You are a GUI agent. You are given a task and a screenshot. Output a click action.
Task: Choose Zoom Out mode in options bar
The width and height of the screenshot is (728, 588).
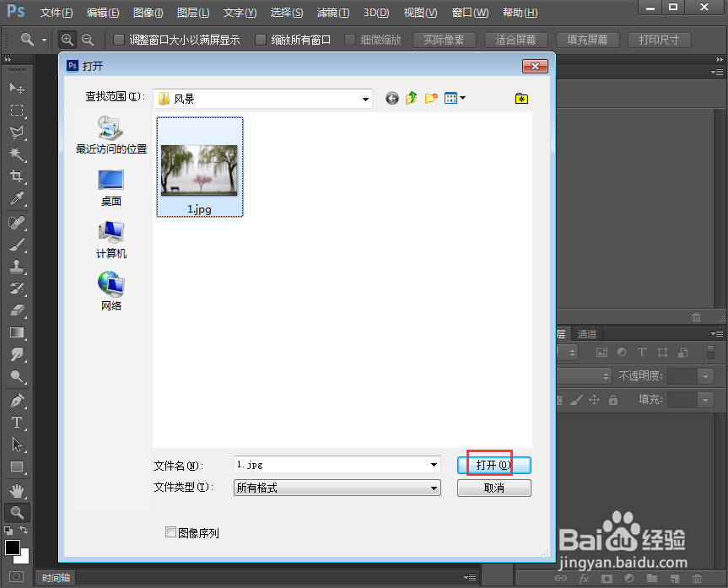(x=88, y=40)
